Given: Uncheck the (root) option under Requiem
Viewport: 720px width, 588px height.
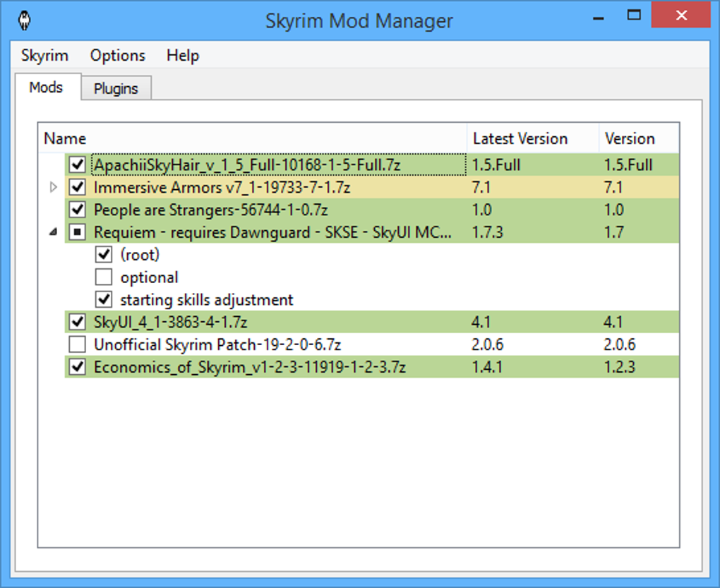Looking at the screenshot, I should (x=104, y=254).
